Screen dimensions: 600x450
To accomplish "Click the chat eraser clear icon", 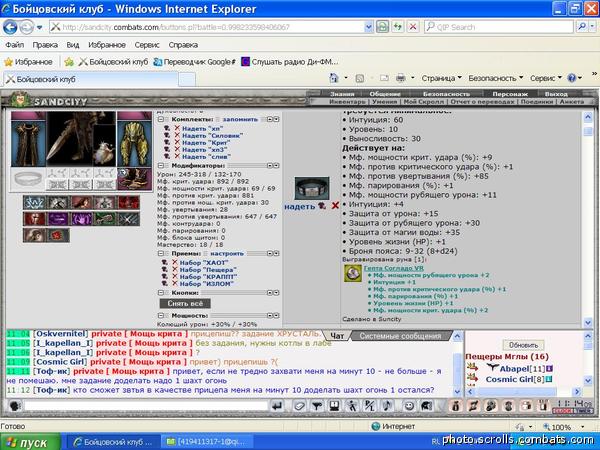I will [x=299, y=406].
